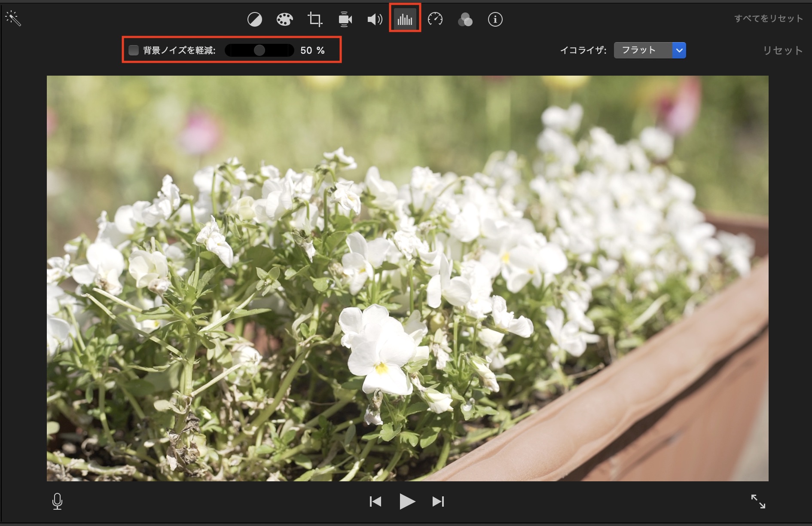Start voiceover recording with microphone icon

tap(57, 501)
